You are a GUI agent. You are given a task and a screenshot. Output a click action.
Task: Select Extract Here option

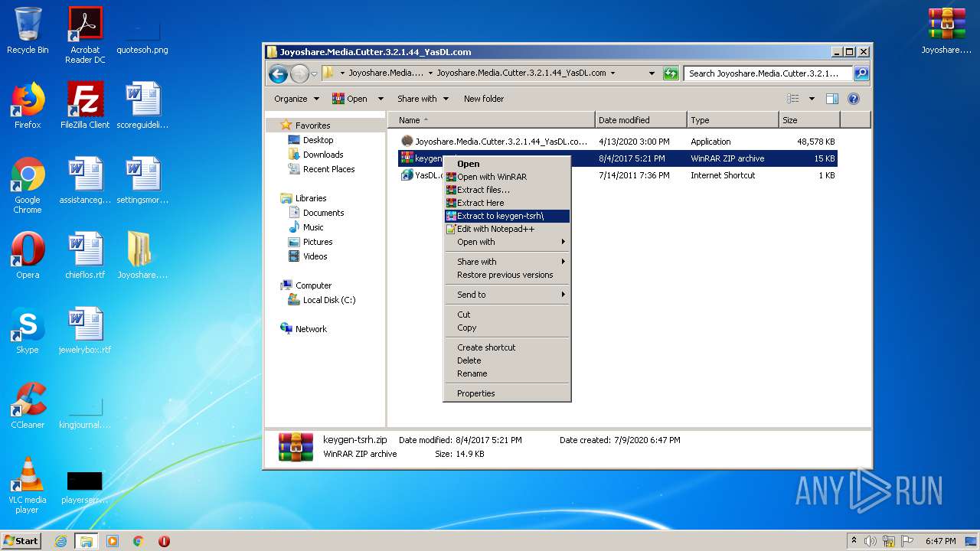[507, 203]
